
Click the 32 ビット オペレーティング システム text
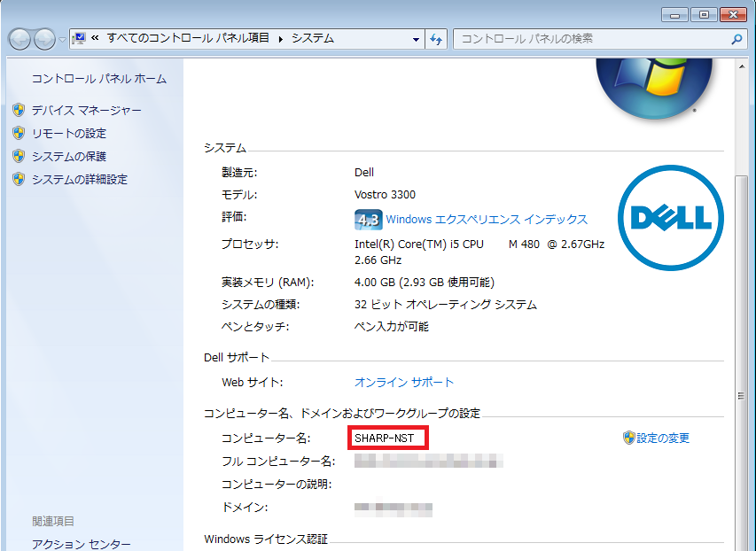tap(446, 305)
